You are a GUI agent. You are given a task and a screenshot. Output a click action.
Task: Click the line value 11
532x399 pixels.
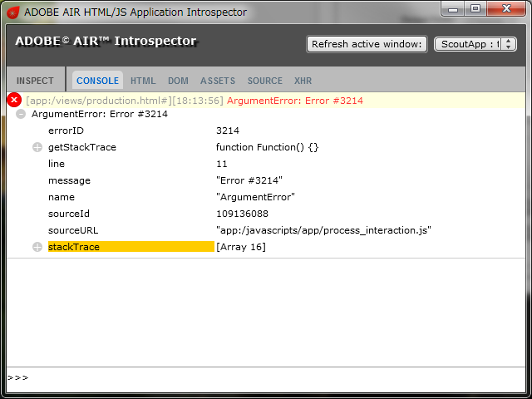click(x=222, y=165)
